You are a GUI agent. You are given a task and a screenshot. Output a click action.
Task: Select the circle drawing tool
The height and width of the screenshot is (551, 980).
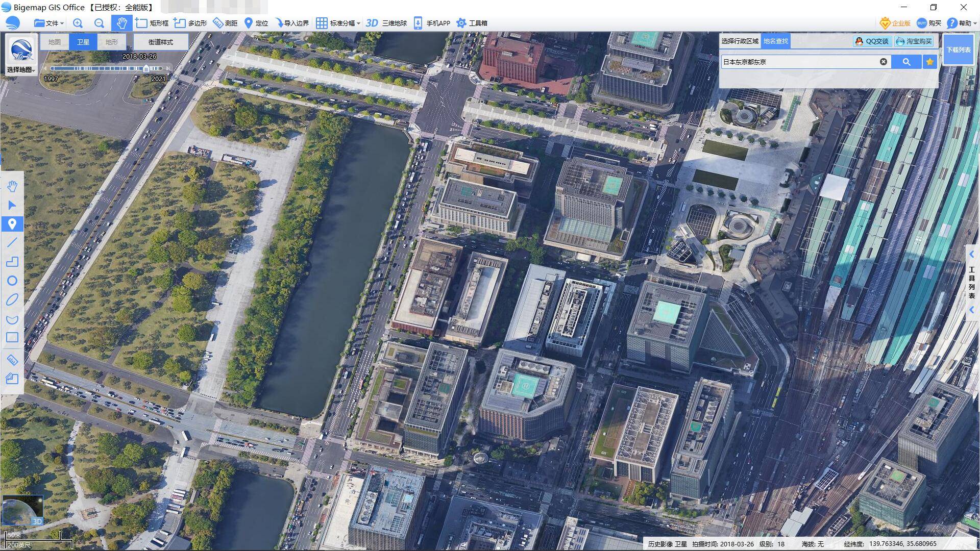[12, 281]
